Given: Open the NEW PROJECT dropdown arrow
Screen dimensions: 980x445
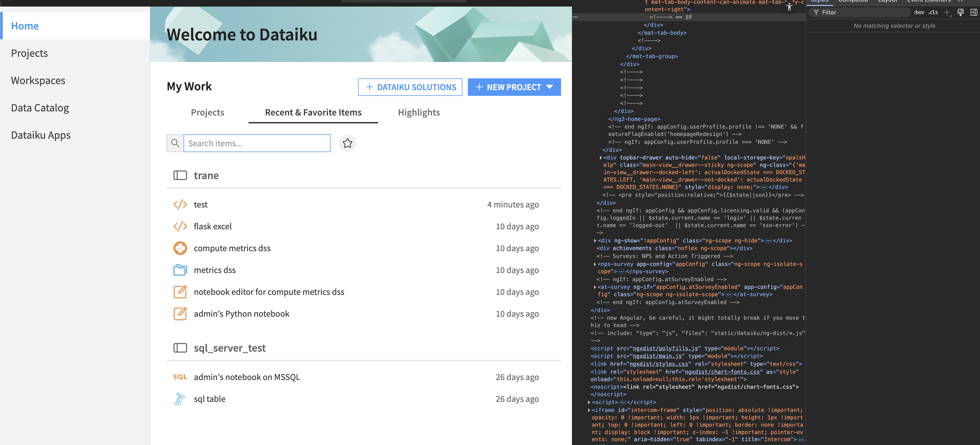Looking at the screenshot, I should tap(549, 87).
